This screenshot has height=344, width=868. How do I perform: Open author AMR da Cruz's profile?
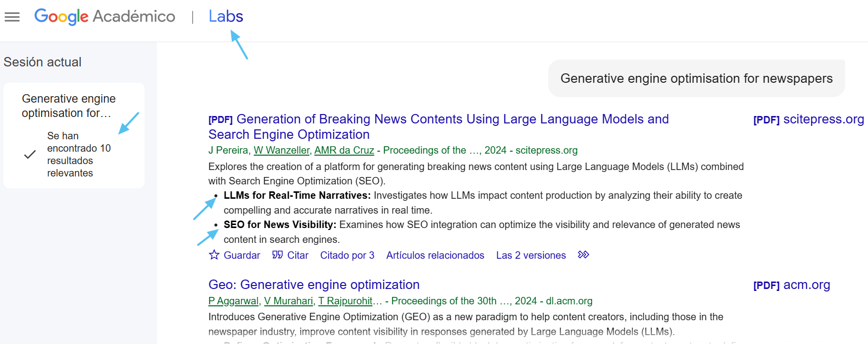(344, 150)
